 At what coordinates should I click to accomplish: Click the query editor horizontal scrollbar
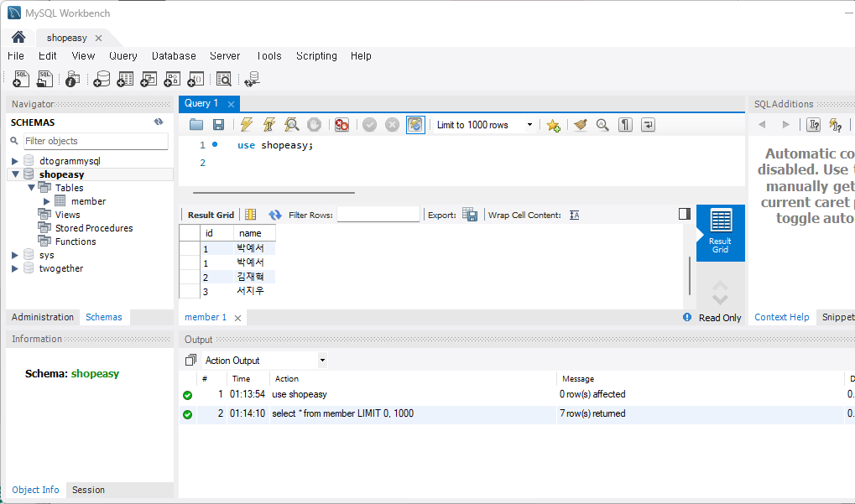pyautogui.click(x=274, y=192)
